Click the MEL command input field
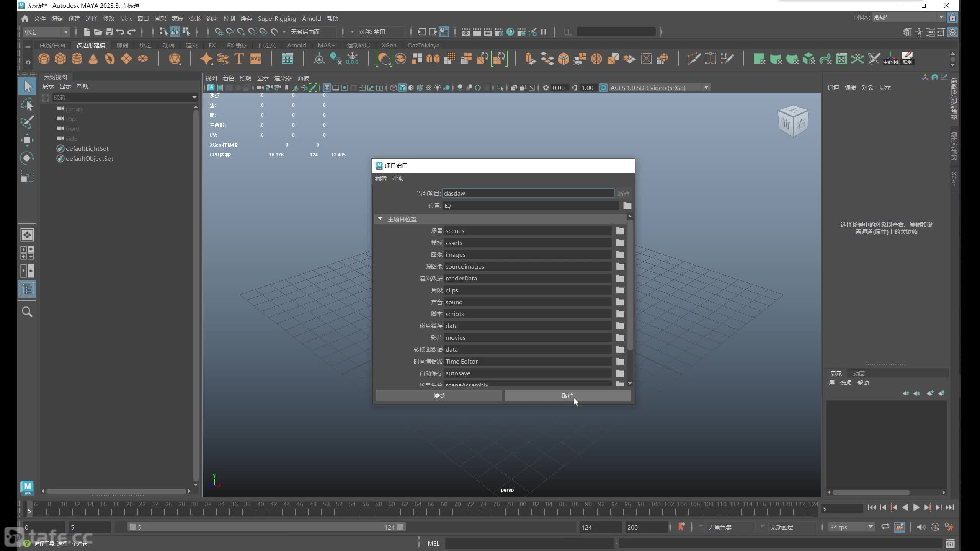Screen dimensions: 980x551 coord(530,544)
